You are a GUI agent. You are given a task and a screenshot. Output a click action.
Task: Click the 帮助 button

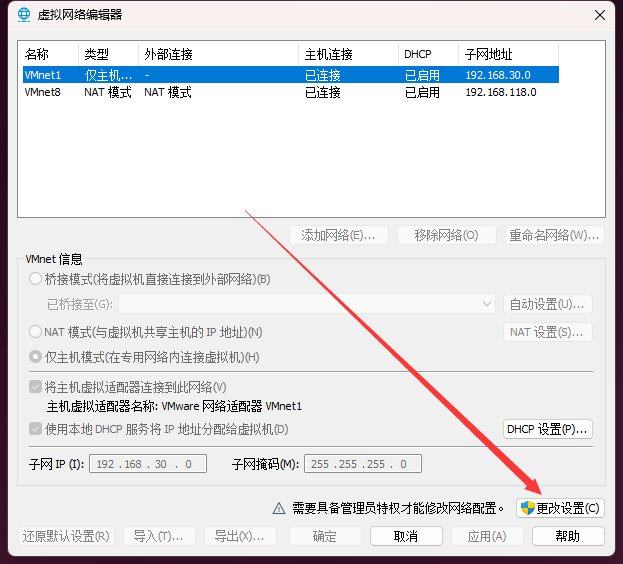point(568,536)
